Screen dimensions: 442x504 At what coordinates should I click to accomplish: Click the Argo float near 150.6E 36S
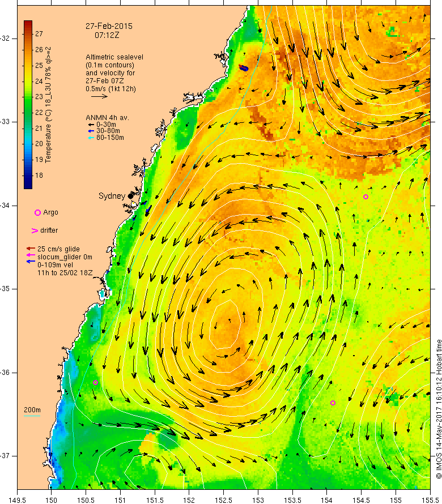(x=96, y=382)
